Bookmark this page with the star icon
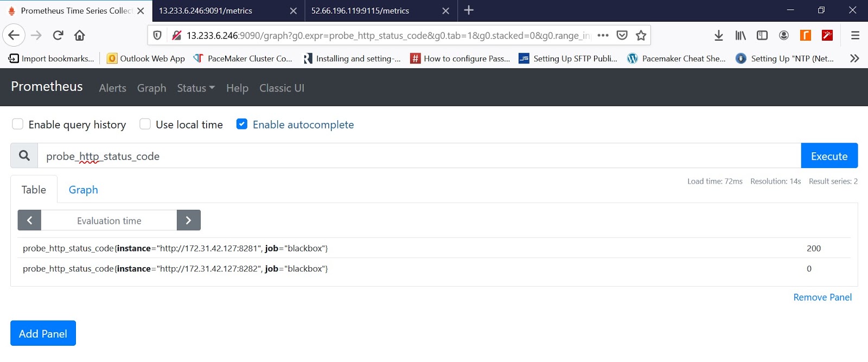The image size is (868, 362). pyautogui.click(x=641, y=35)
